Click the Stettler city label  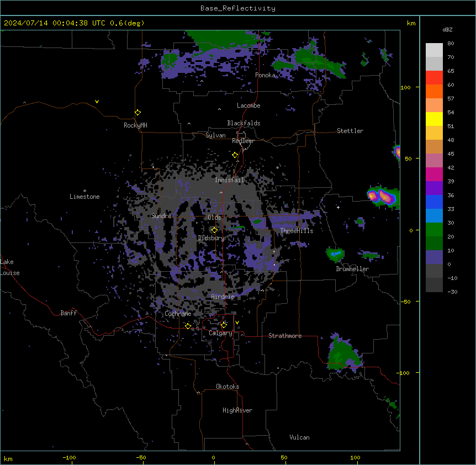pyautogui.click(x=350, y=131)
